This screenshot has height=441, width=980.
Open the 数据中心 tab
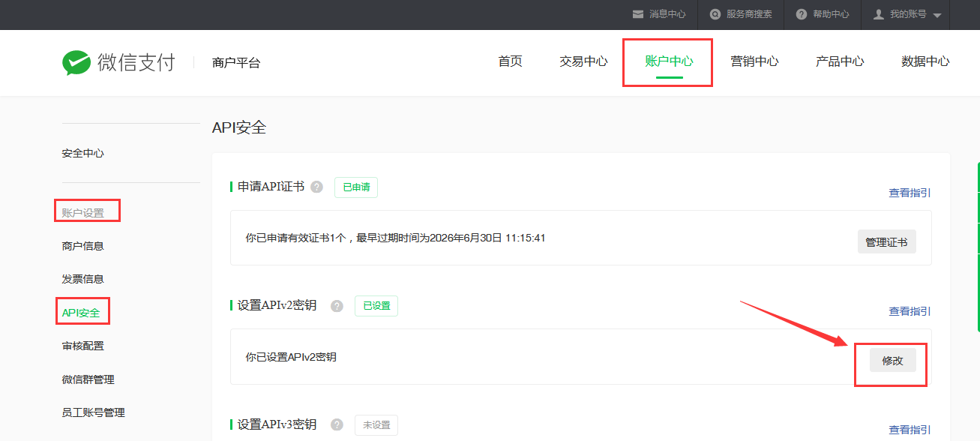click(925, 61)
